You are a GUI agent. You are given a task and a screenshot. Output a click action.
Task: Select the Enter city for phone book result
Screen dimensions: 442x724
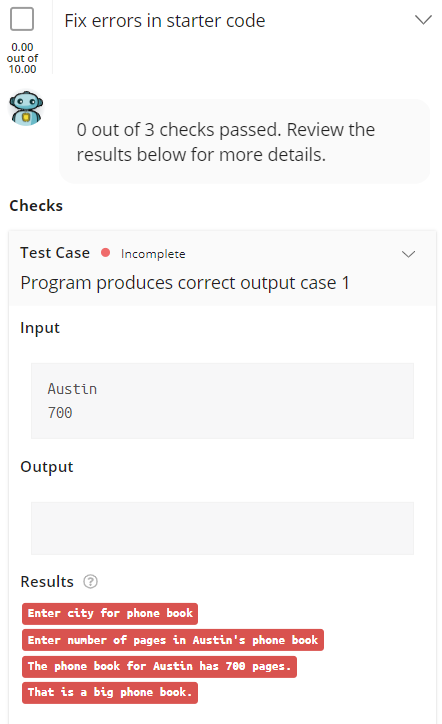[x=110, y=613]
